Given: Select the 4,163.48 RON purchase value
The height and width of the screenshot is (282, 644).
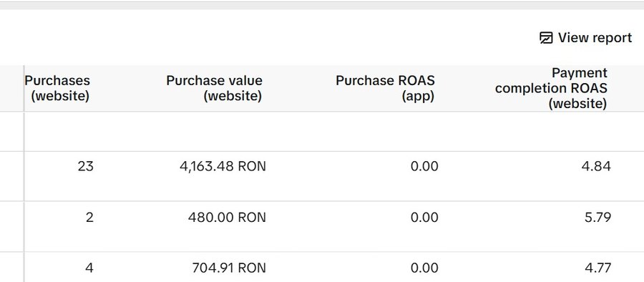Looking at the screenshot, I should (223, 167).
